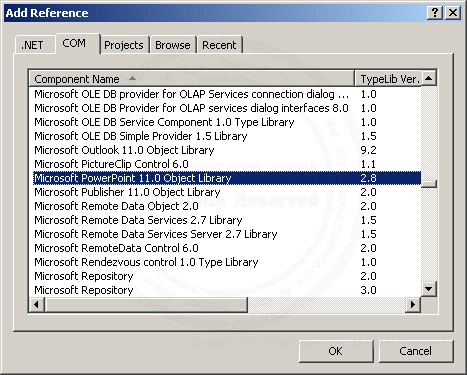467x375 pixels.
Task: Click version 2.8 in PowerPoint row
Action: pyautogui.click(x=368, y=178)
